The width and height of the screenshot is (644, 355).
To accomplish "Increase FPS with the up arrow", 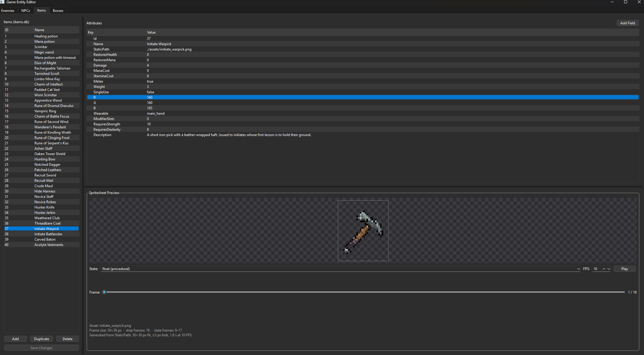I will [x=604, y=269].
